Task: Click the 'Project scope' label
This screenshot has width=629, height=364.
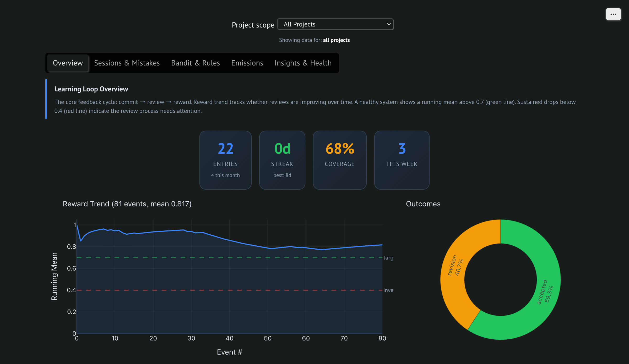Action: [253, 25]
